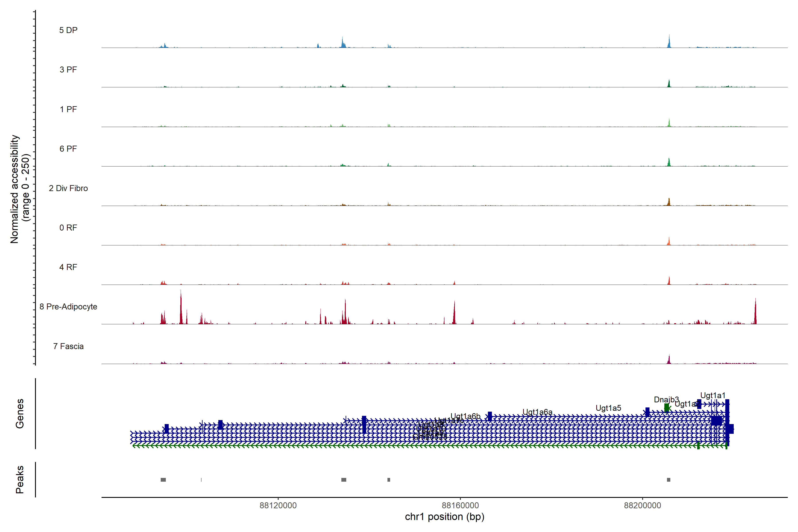Viewport: 798px width, 532px height.
Task: Click the 7 Fascia track label
Action: (x=68, y=346)
